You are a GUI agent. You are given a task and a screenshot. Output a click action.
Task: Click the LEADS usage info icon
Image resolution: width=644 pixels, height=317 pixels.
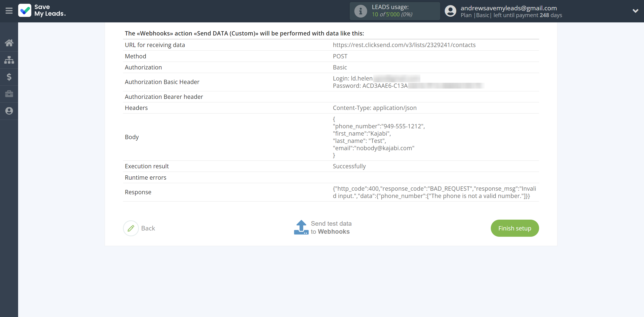(x=360, y=11)
